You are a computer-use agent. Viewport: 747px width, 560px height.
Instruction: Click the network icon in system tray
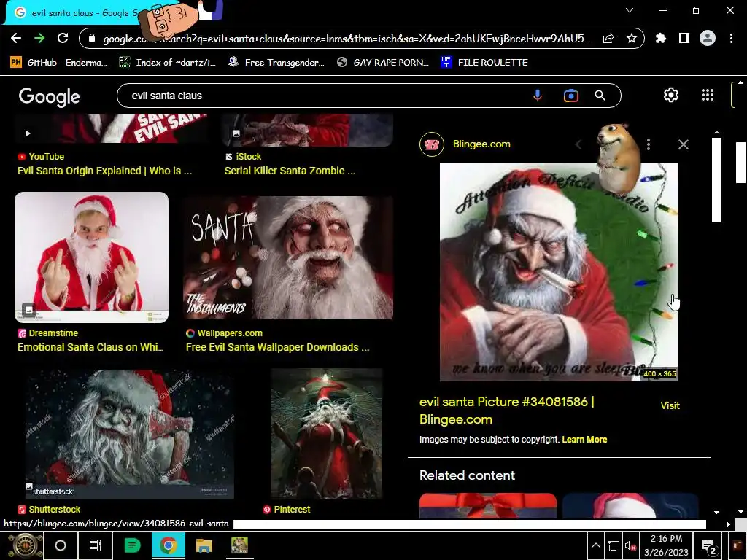click(x=614, y=545)
